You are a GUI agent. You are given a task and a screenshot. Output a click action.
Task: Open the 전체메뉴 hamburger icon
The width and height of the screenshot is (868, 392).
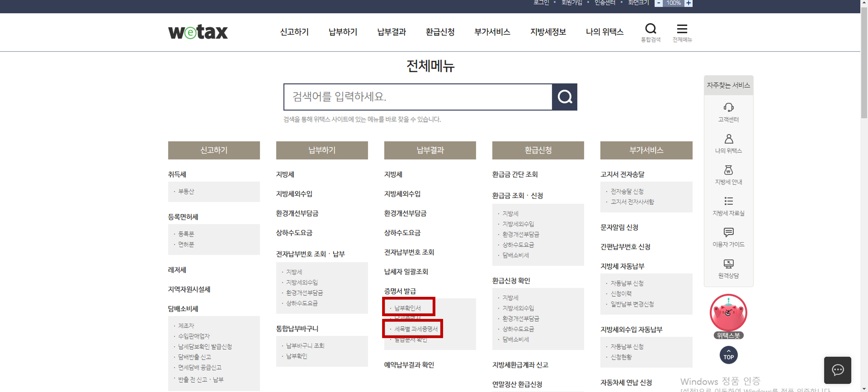click(x=682, y=29)
